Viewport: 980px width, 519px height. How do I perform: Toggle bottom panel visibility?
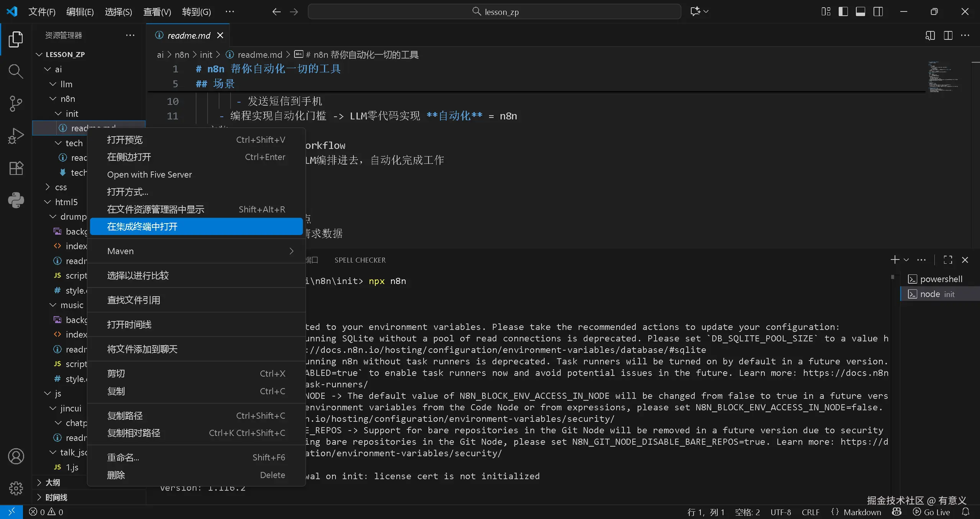pyautogui.click(x=861, y=11)
